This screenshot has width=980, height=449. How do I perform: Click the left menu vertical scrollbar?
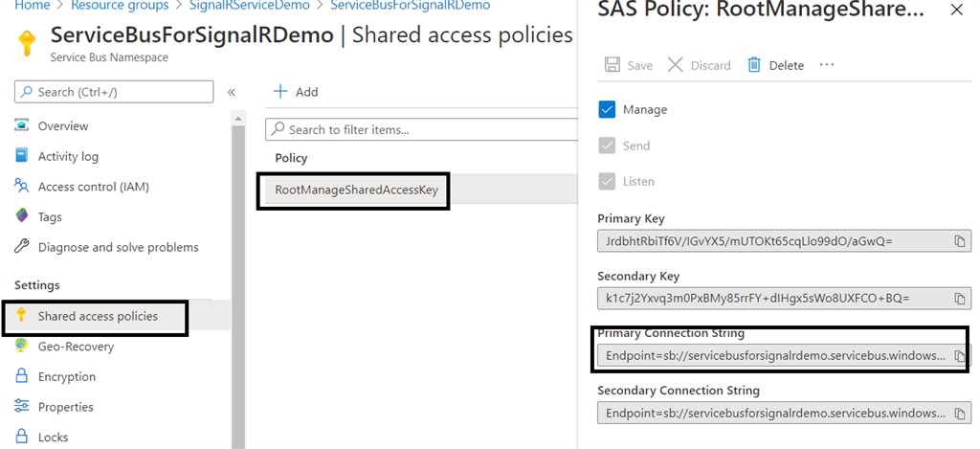click(238, 281)
